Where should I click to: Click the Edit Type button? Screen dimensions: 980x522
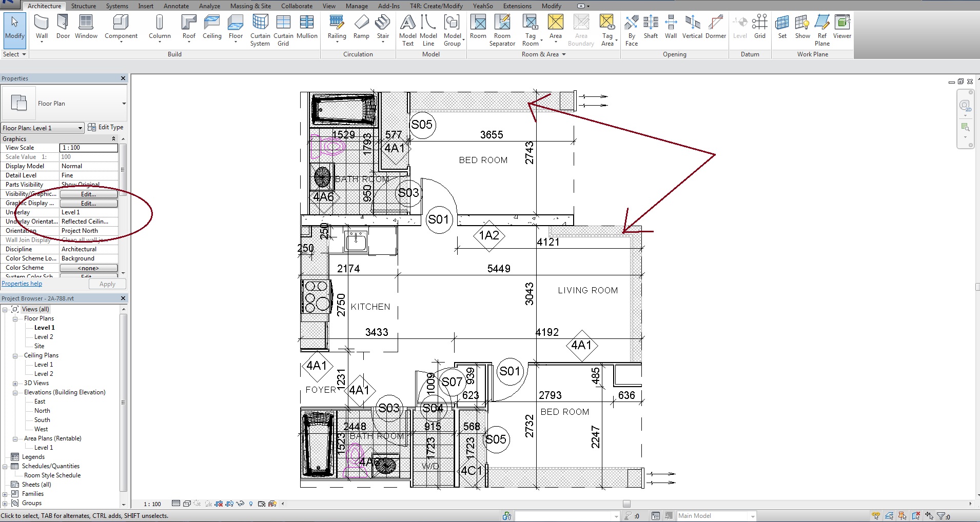pyautogui.click(x=106, y=127)
